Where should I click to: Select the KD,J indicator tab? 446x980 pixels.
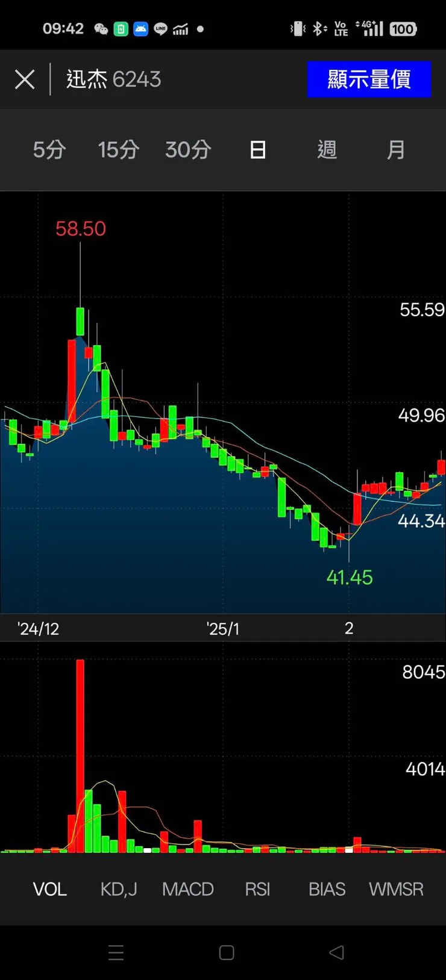[119, 889]
